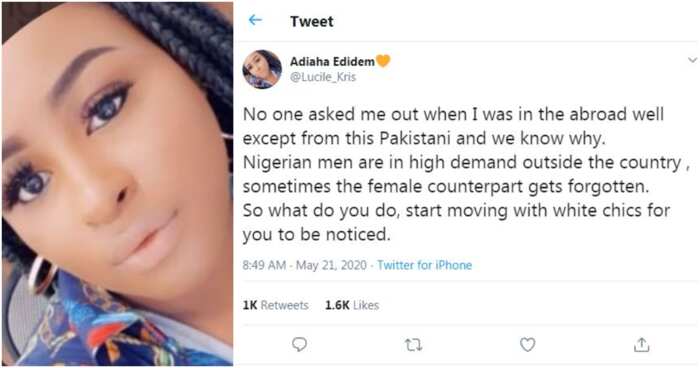This screenshot has height=368, width=700.
Task: Click the orange heart emoji beside name
Action: tap(383, 61)
